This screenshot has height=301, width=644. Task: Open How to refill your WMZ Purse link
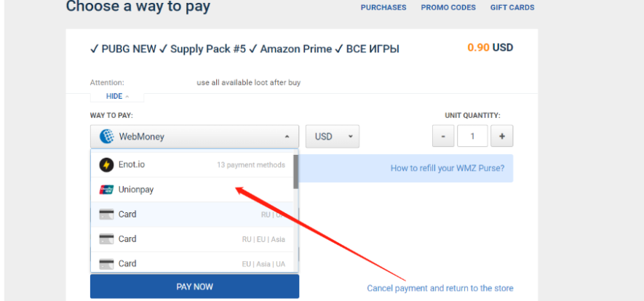point(448,168)
